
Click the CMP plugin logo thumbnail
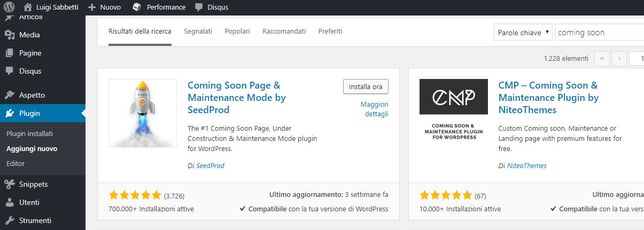pyautogui.click(x=454, y=113)
